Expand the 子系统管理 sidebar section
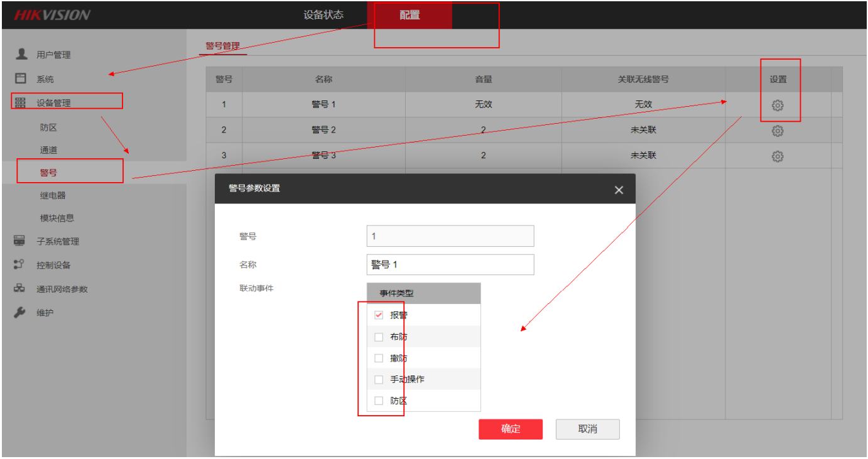 tap(58, 241)
